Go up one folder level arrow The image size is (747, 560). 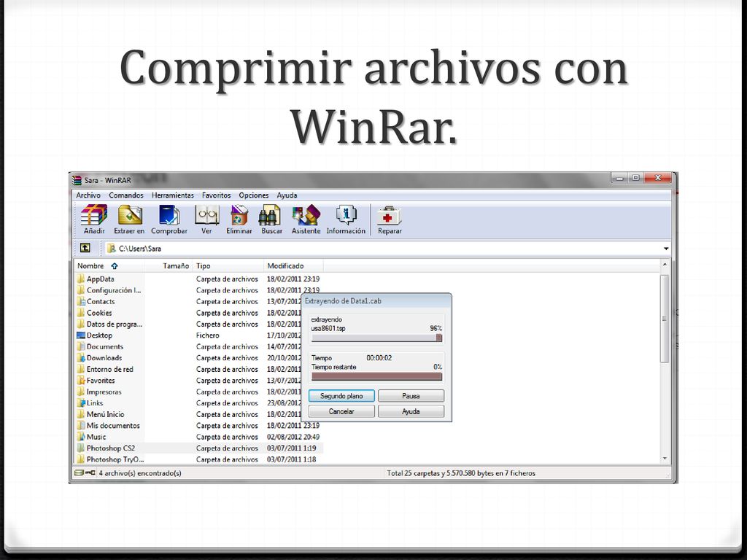(x=85, y=248)
